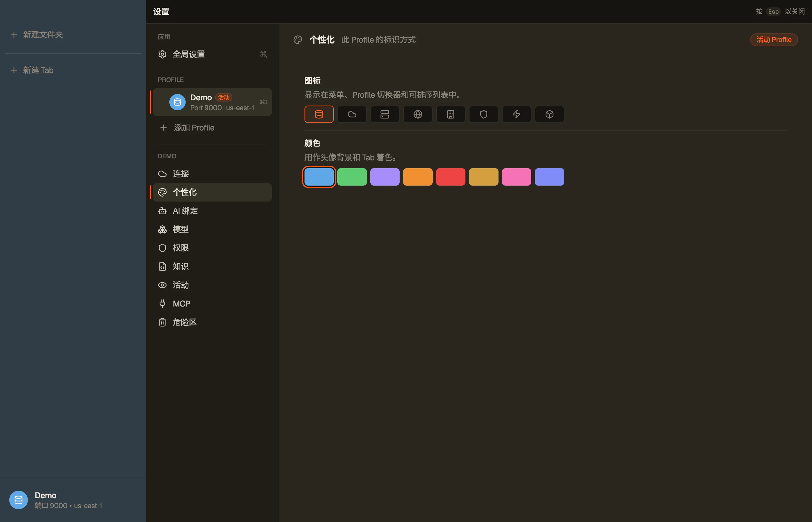Click the blue Demo avatar at bottom left
Viewport: 812px width, 522px height.
coord(18,500)
